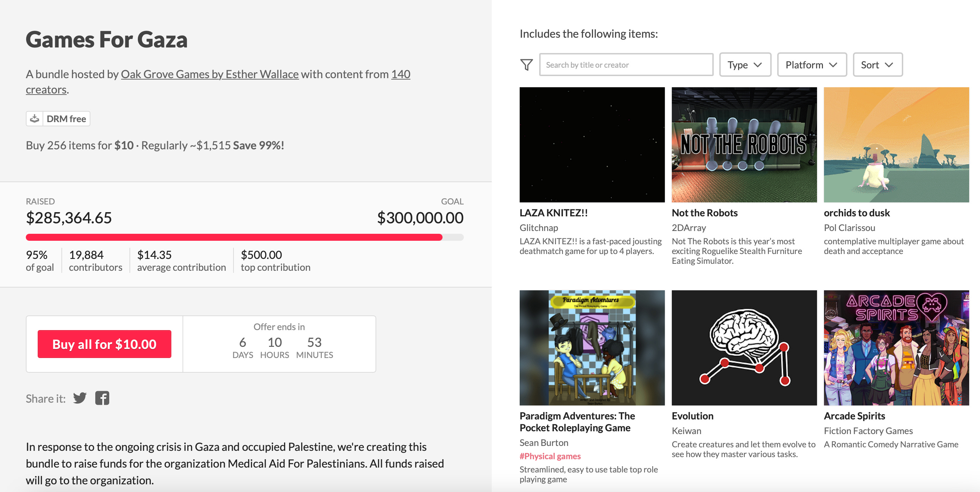Open the Type filter dropdown
980x492 pixels.
tap(745, 65)
